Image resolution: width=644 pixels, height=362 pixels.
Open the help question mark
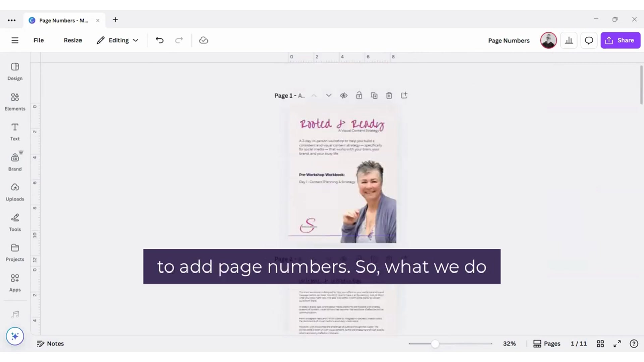tap(634, 344)
